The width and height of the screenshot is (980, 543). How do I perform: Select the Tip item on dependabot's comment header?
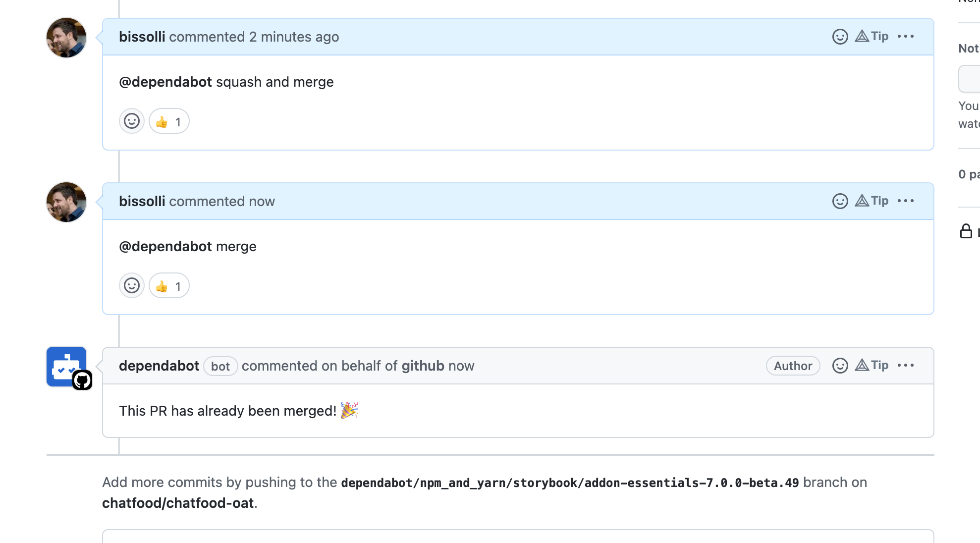[872, 365]
